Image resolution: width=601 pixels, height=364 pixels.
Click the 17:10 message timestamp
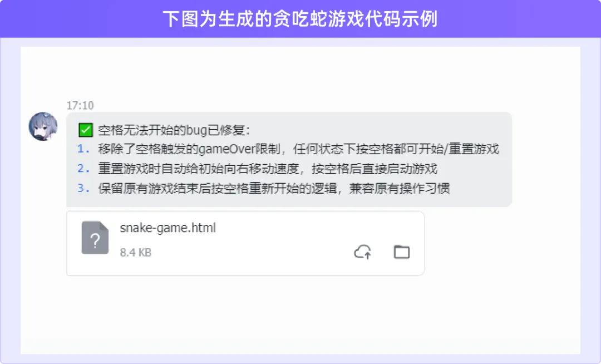pos(80,105)
